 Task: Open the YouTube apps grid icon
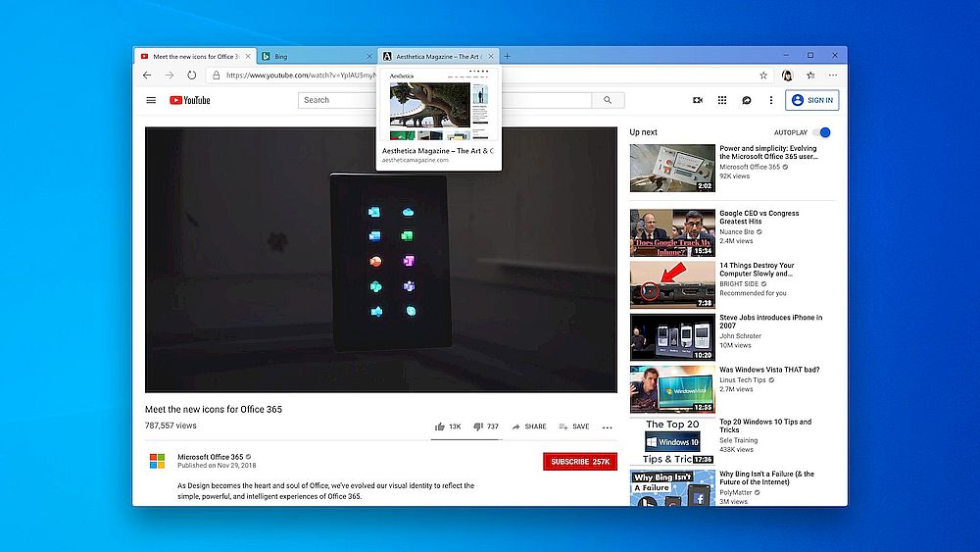click(722, 100)
